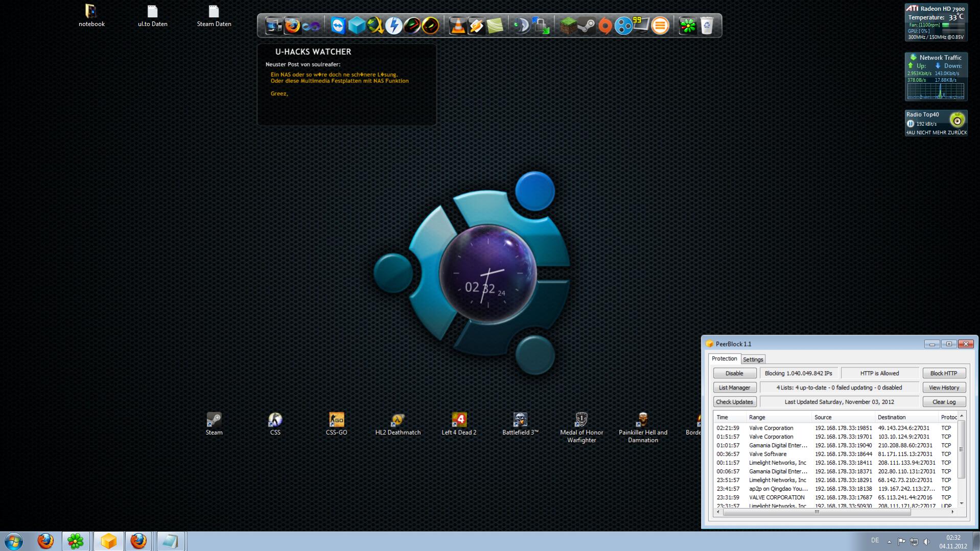This screenshot has width=980, height=551.
Task: Launch Left 4 Dead 2 desktop shortcut
Action: (459, 420)
